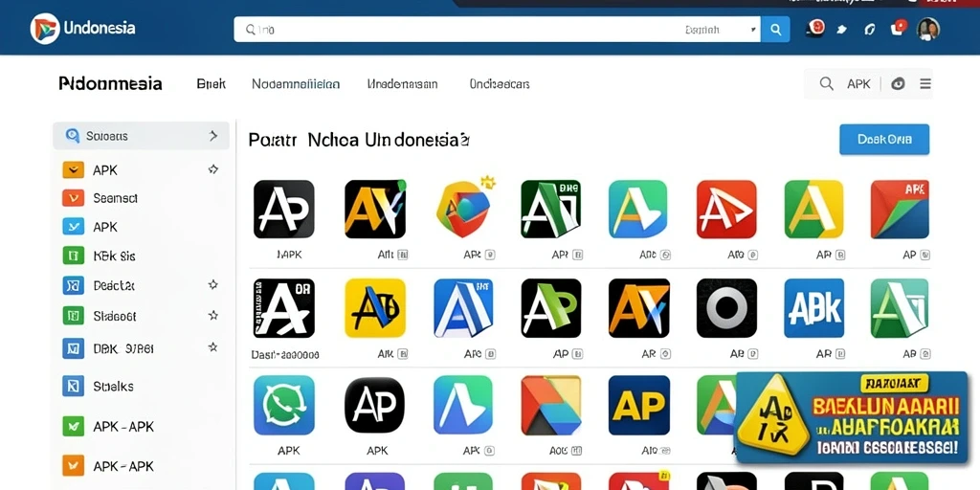Switch to the Nodemnaftielan tab
Image resolution: width=980 pixels, height=490 pixels.
pyautogui.click(x=296, y=84)
